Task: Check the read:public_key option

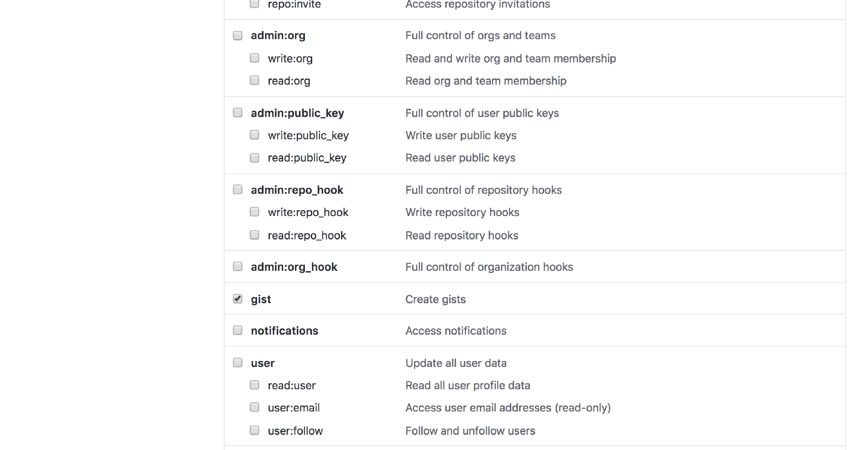Action: click(x=254, y=158)
